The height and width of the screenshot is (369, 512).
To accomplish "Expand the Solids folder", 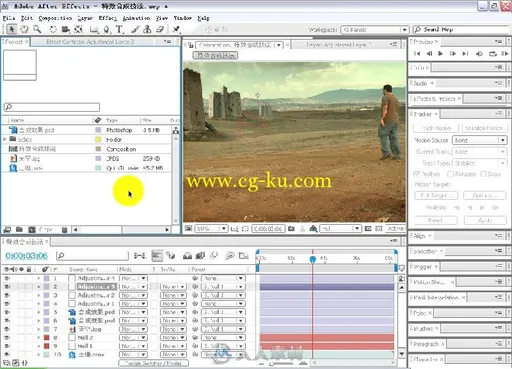I will click(5, 139).
